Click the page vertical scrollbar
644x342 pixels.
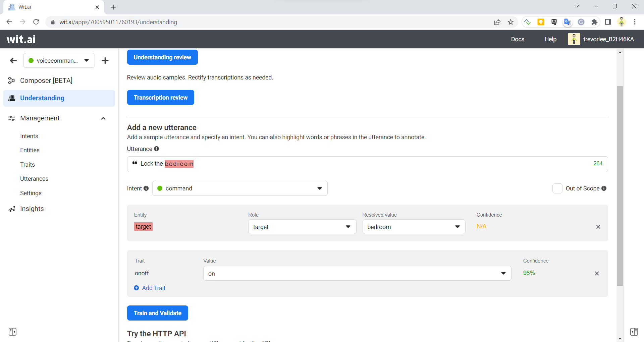620,186
